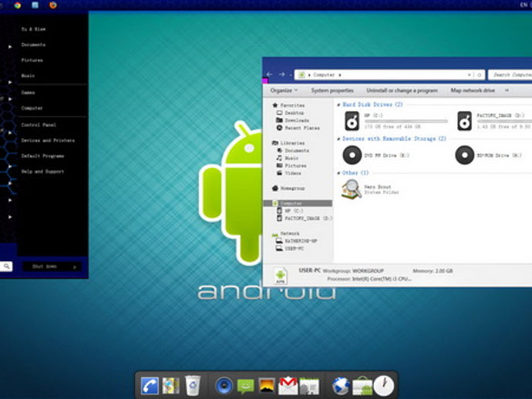
Task: Expand the arrow after Computer in address bar
Action: click(339, 75)
